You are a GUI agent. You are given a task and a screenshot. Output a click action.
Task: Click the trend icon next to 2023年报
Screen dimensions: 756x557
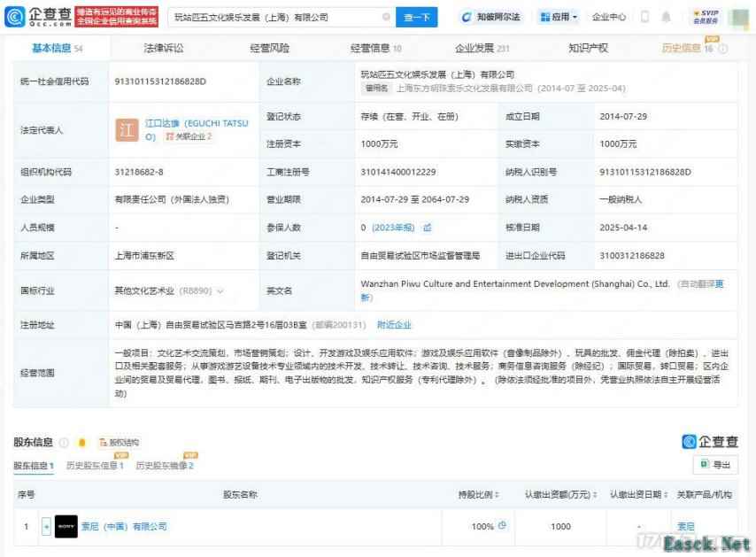point(428,228)
